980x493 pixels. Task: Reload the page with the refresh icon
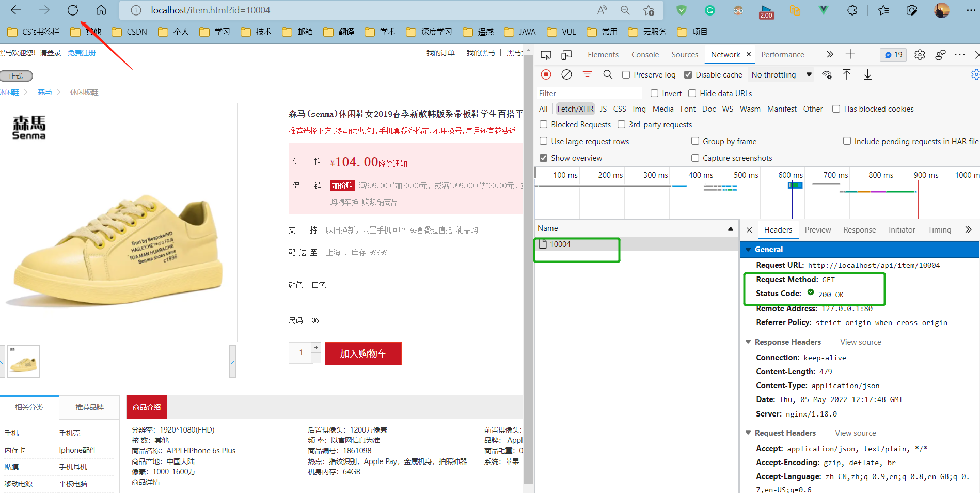pos(73,10)
